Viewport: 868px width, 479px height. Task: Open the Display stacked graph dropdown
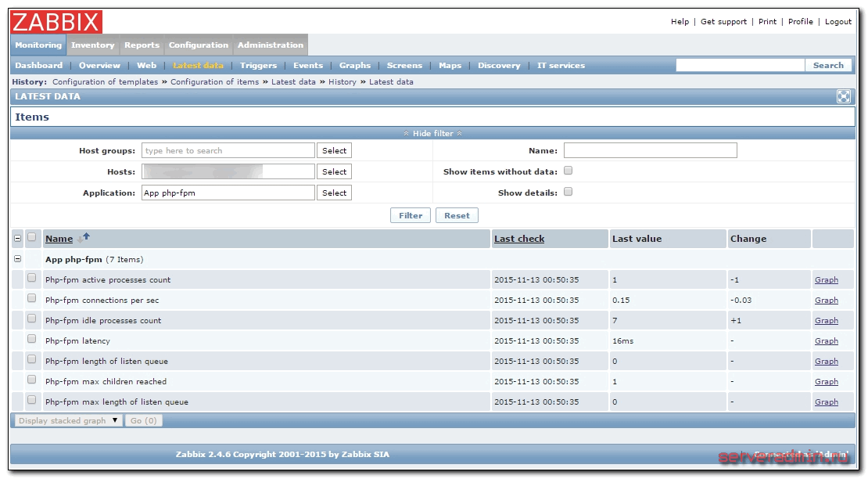click(67, 421)
